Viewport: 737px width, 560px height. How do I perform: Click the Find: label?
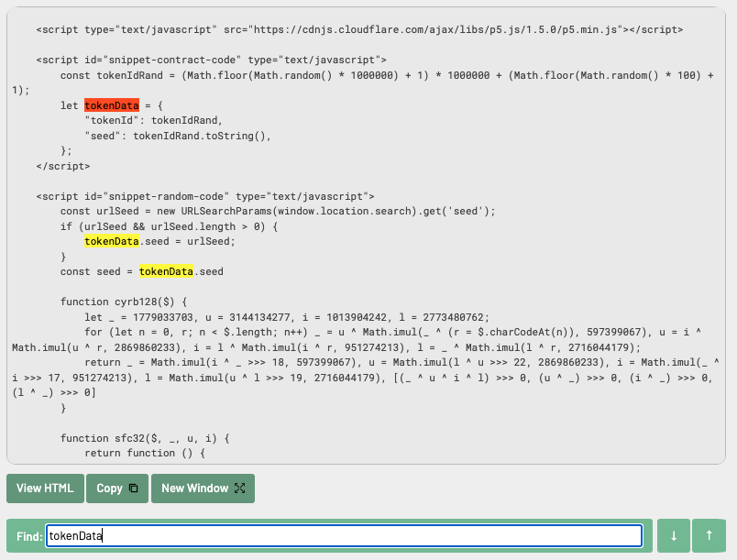click(29, 536)
